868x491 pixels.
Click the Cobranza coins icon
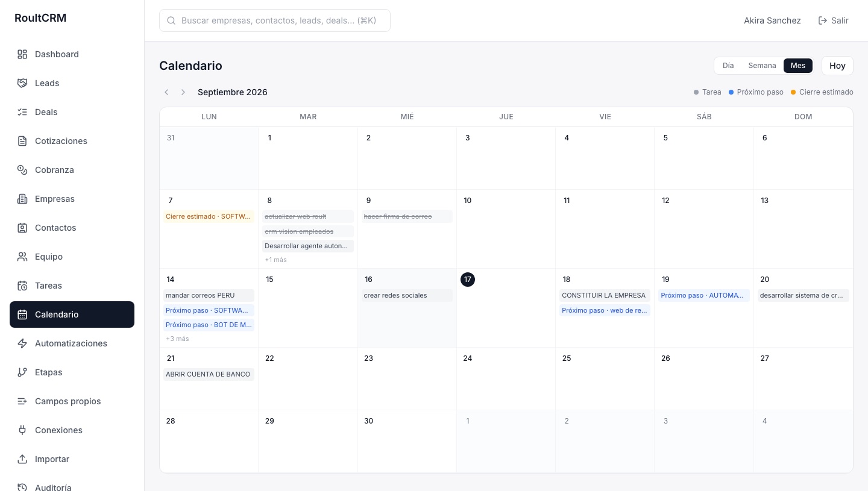click(22, 170)
